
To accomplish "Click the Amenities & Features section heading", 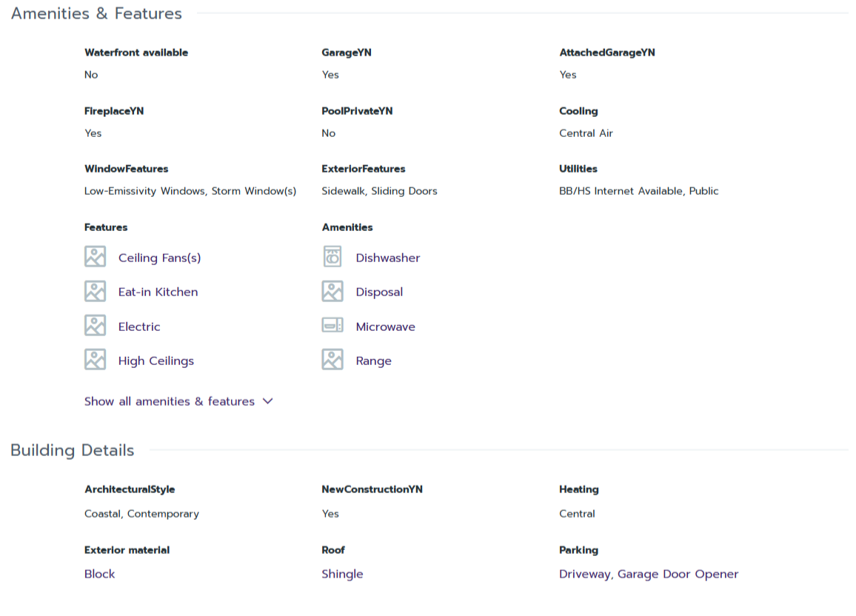I will [96, 13].
